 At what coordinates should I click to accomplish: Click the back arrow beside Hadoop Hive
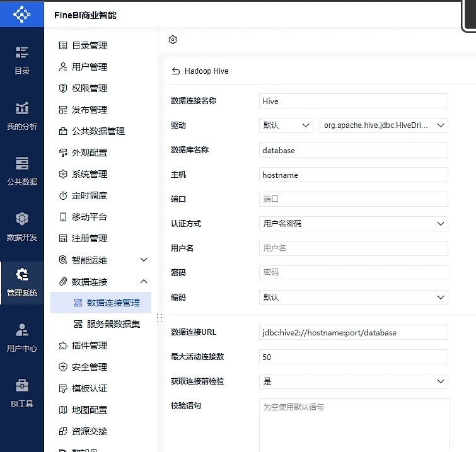(176, 71)
